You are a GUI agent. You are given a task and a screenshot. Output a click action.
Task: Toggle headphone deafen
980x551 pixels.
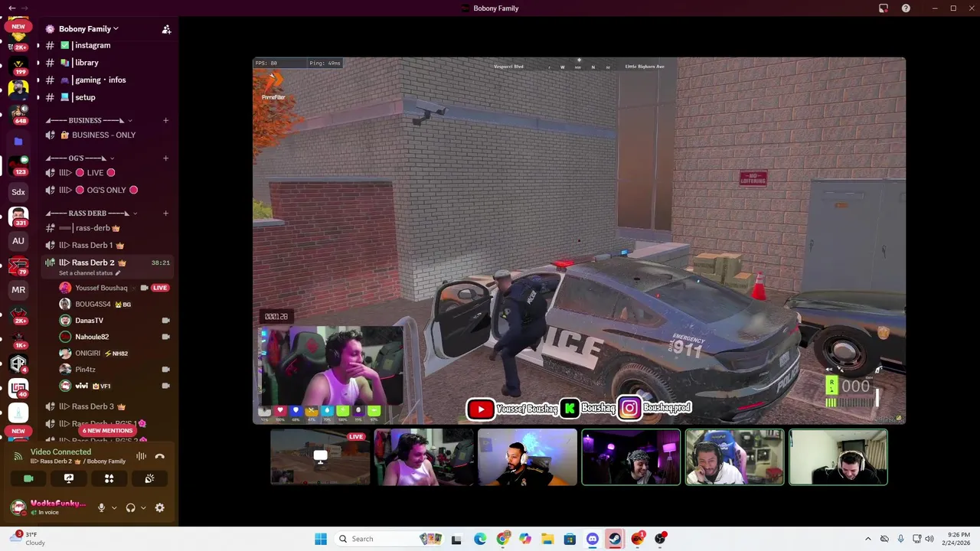pos(130,507)
